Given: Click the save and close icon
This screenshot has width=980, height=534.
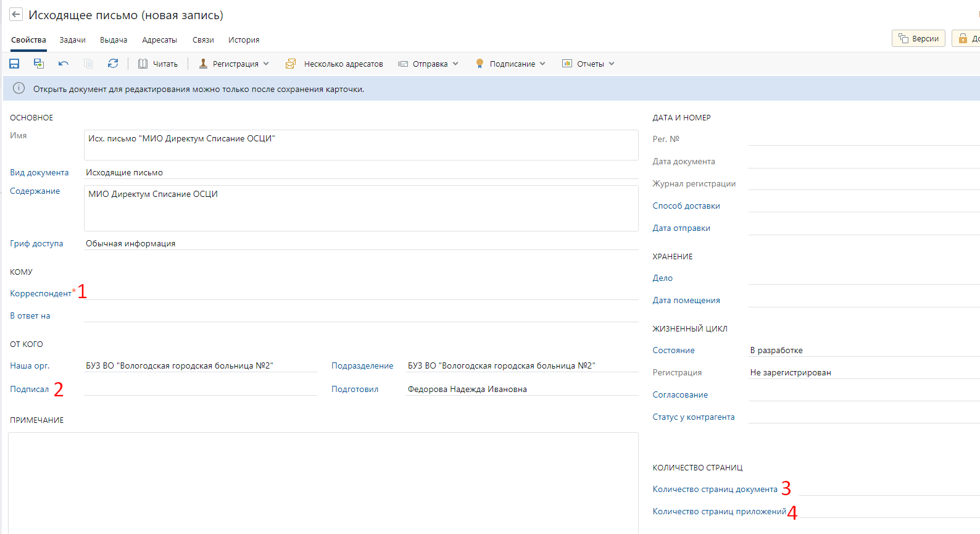Looking at the screenshot, I should click(38, 64).
